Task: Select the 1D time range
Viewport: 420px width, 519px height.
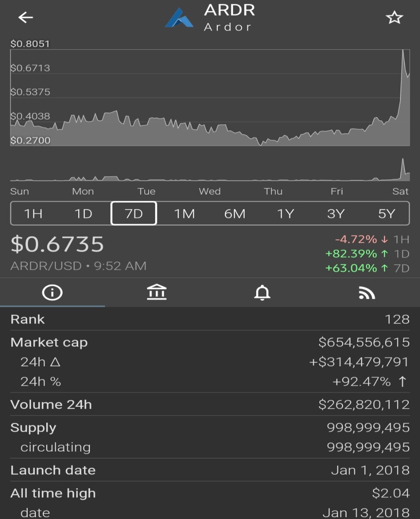Action: (x=83, y=214)
